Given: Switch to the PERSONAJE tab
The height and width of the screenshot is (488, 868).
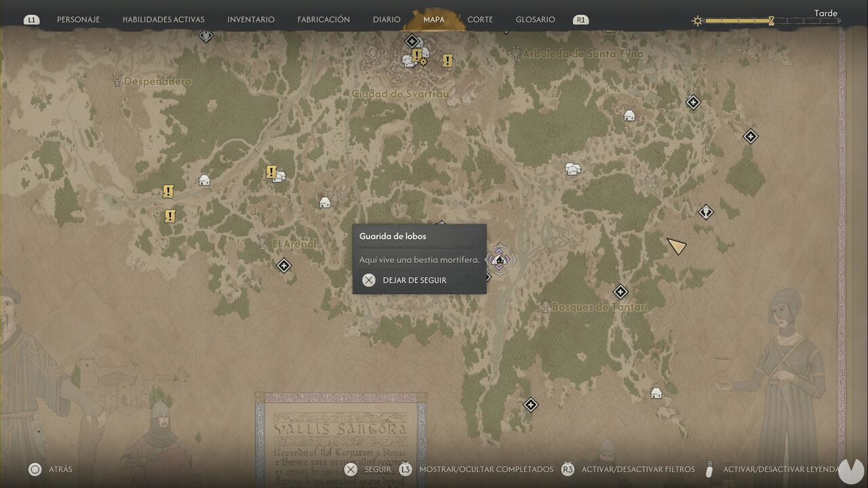Looking at the screenshot, I should click(x=78, y=20).
